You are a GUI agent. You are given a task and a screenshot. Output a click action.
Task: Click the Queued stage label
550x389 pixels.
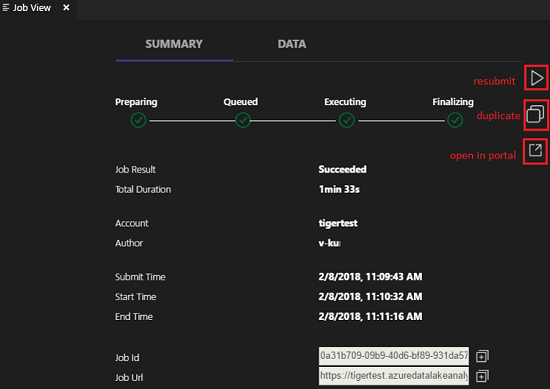pyautogui.click(x=241, y=102)
